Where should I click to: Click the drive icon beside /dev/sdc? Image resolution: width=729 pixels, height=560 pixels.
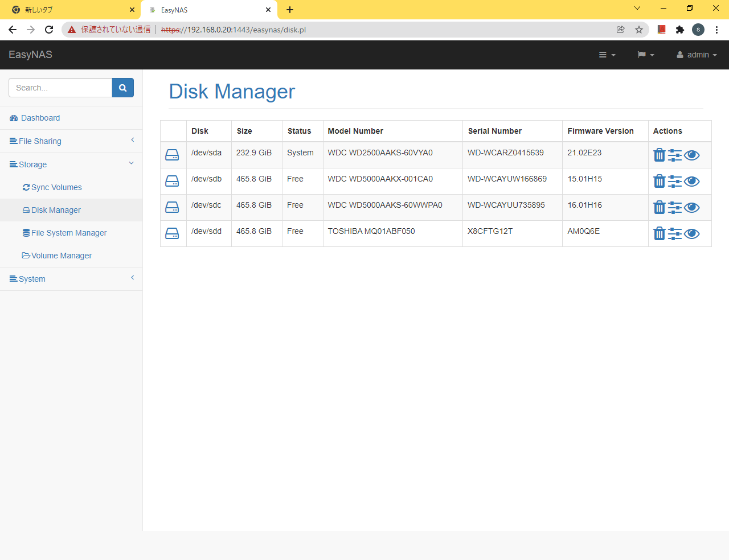[x=172, y=208]
